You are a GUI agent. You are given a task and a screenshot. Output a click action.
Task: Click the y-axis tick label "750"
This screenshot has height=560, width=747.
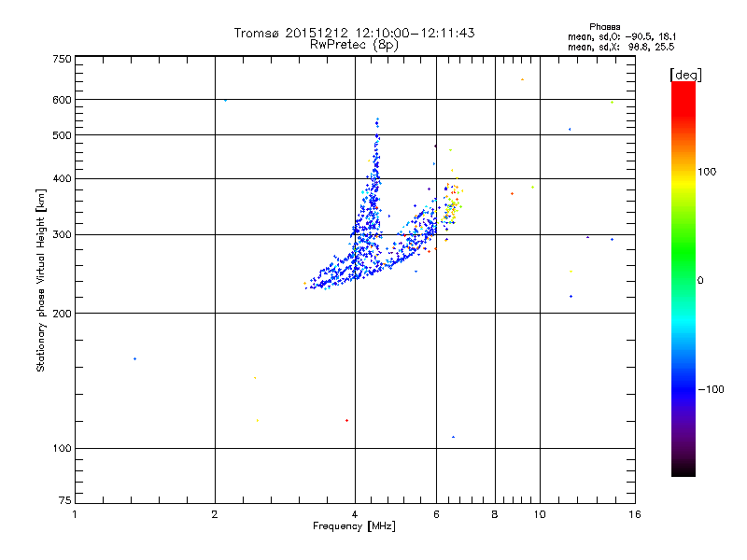[x=63, y=59]
